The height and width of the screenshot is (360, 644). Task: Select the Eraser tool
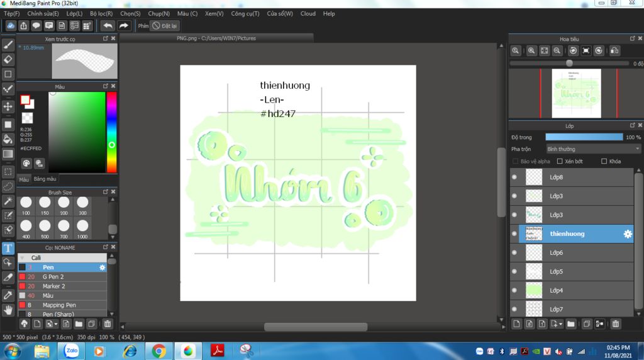click(8, 60)
